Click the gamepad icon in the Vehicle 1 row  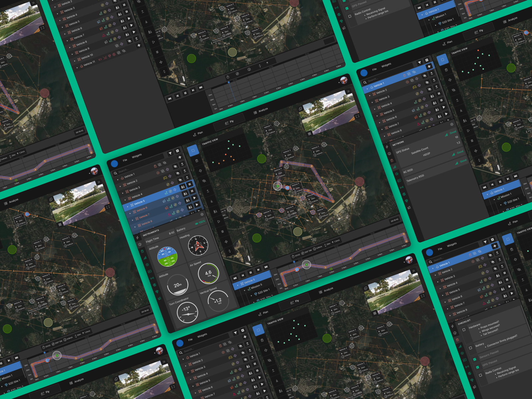[165, 178]
